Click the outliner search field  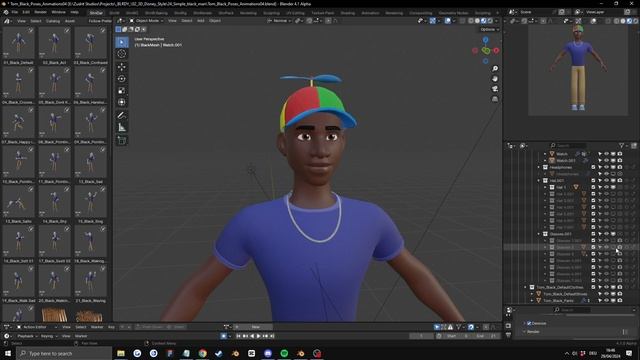point(568,146)
